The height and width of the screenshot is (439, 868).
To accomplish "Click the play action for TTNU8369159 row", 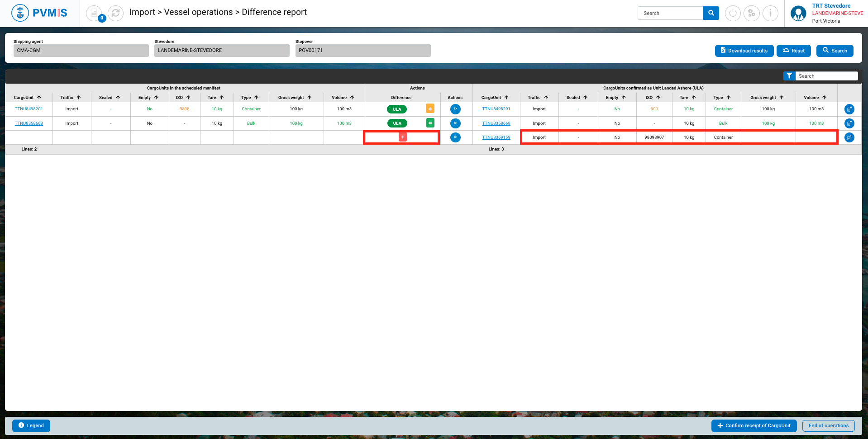I will click(455, 137).
